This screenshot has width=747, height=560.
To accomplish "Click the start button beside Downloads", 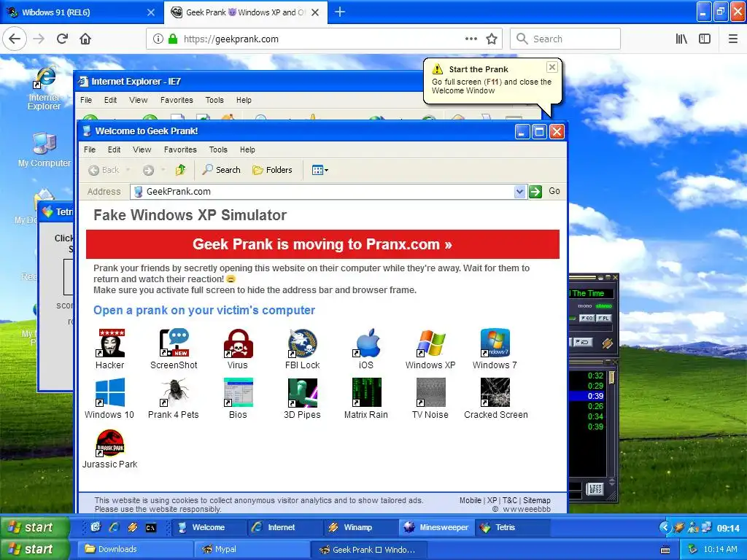I will click(35, 549).
